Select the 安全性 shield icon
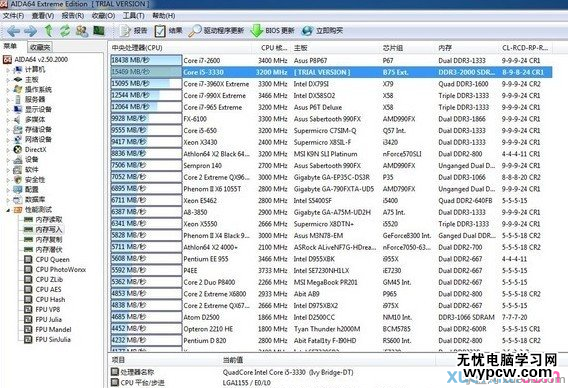The height and width of the screenshot is (388, 568). [x=17, y=180]
